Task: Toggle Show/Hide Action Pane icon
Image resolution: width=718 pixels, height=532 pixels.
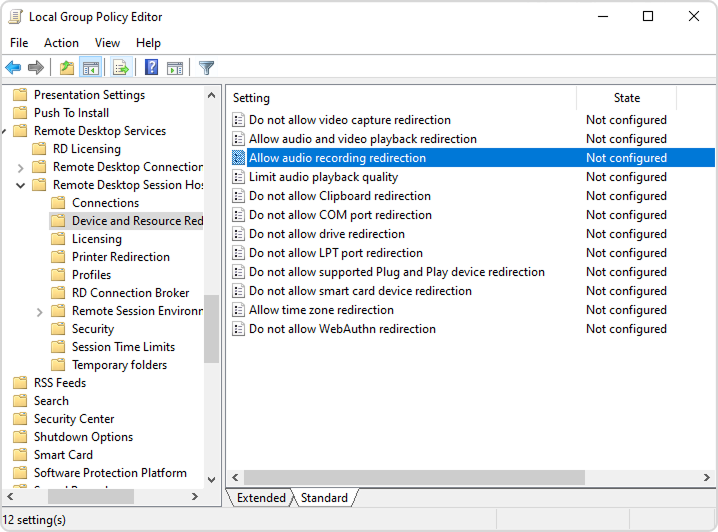Action: point(175,68)
